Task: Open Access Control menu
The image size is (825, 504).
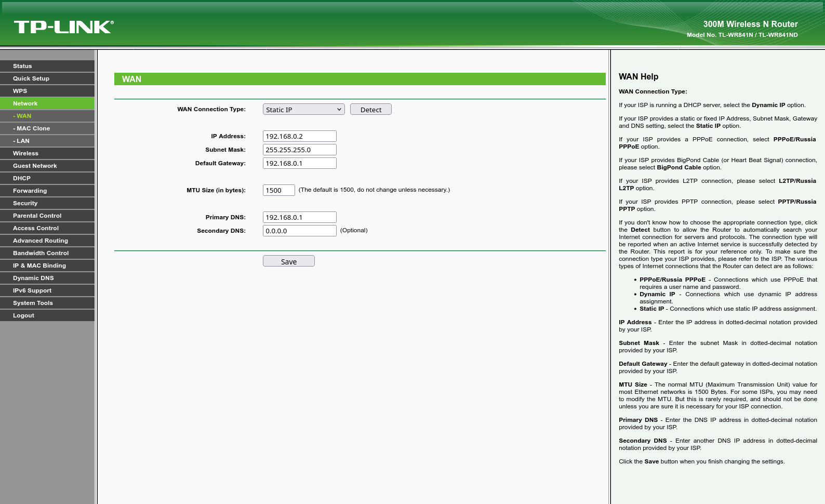Action: 47,228
